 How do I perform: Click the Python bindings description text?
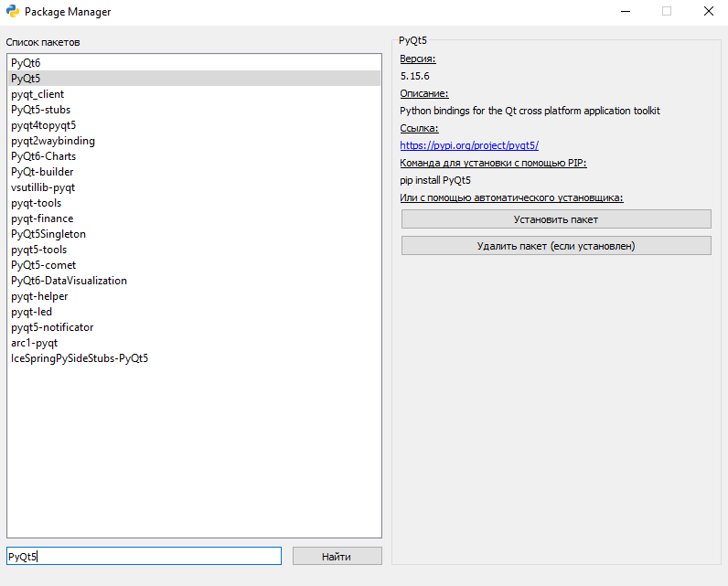530,111
